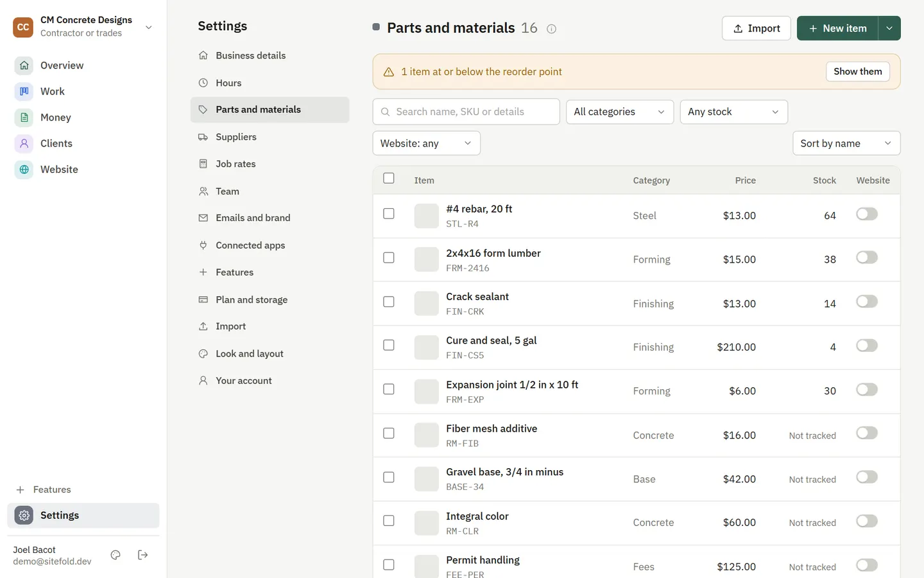Click the log out icon
This screenshot has height=578, width=924.
click(x=143, y=555)
